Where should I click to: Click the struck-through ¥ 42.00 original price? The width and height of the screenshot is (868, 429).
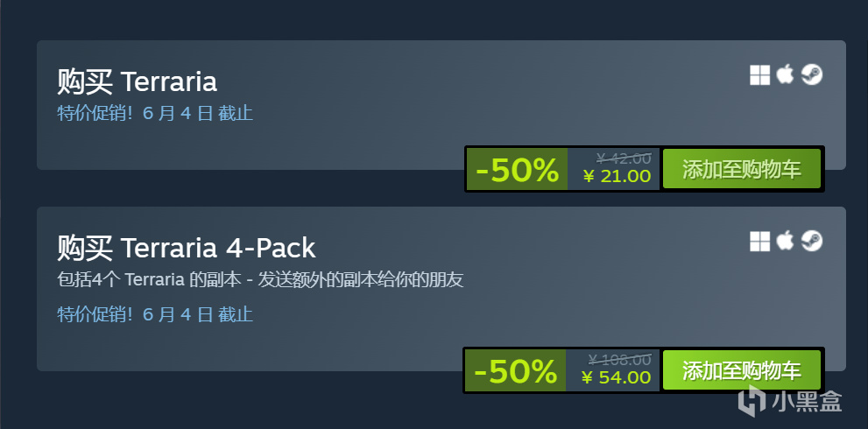point(624,158)
